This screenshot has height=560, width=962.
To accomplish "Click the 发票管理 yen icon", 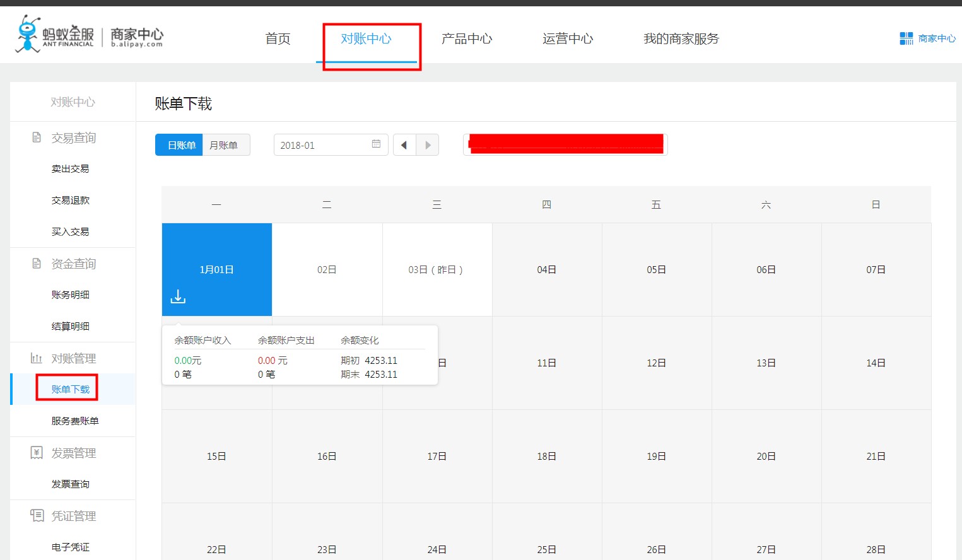I will pyautogui.click(x=37, y=453).
